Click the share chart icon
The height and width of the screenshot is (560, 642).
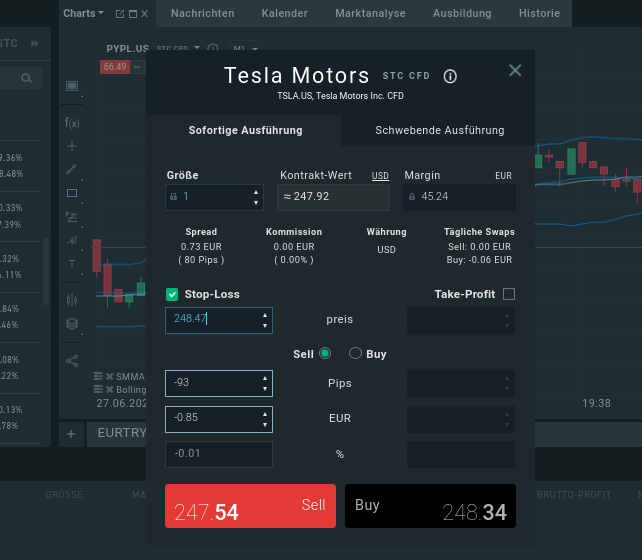[x=72, y=361]
